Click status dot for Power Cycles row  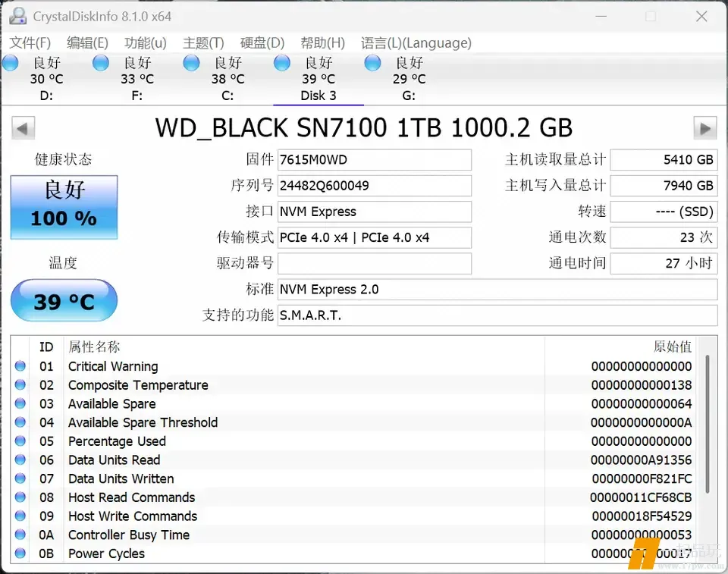pos(20,553)
